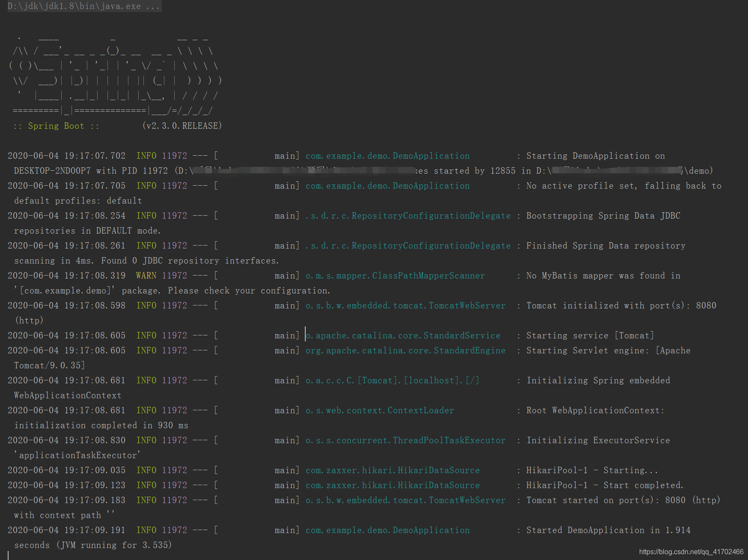Click 'No active profile set, falling back to' message
This screenshot has height=560, width=748.
point(624,186)
